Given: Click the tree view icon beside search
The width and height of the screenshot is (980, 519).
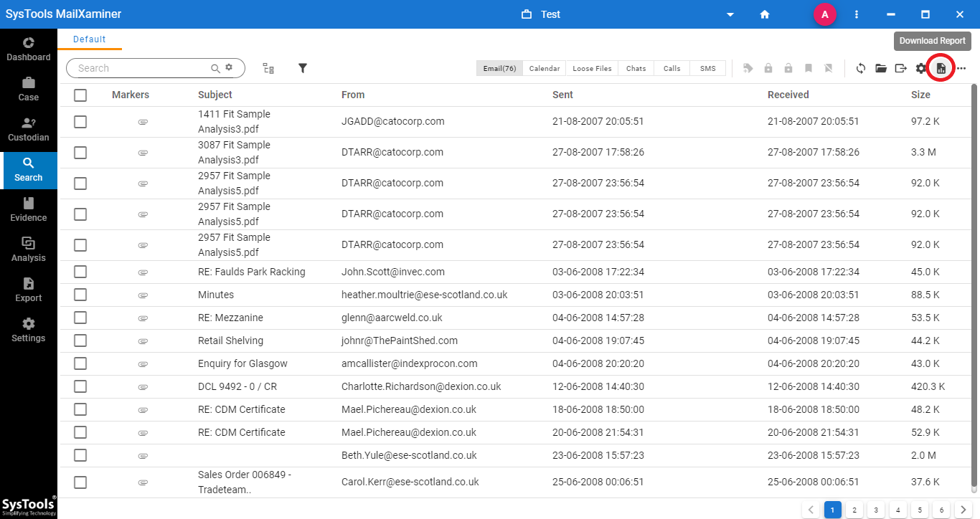Looking at the screenshot, I should click(x=268, y=68).
